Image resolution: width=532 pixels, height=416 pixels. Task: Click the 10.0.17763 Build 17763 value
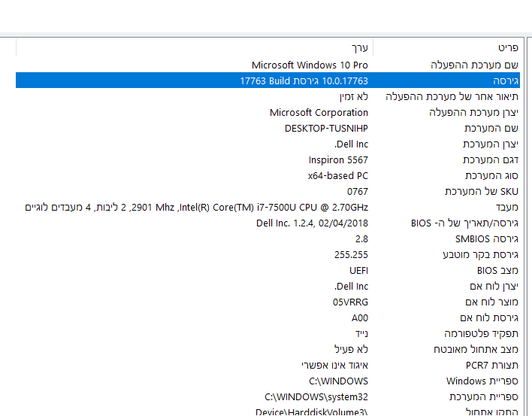[304, 80]
